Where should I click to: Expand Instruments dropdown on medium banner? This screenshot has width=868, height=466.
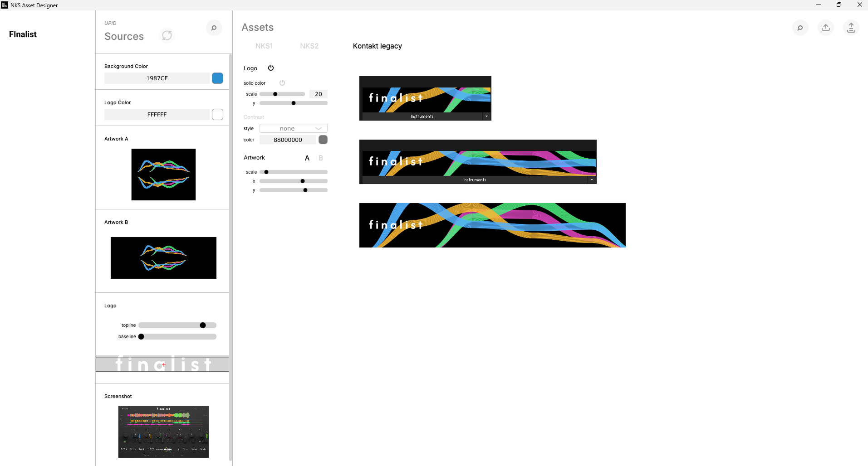click(592, 180)
